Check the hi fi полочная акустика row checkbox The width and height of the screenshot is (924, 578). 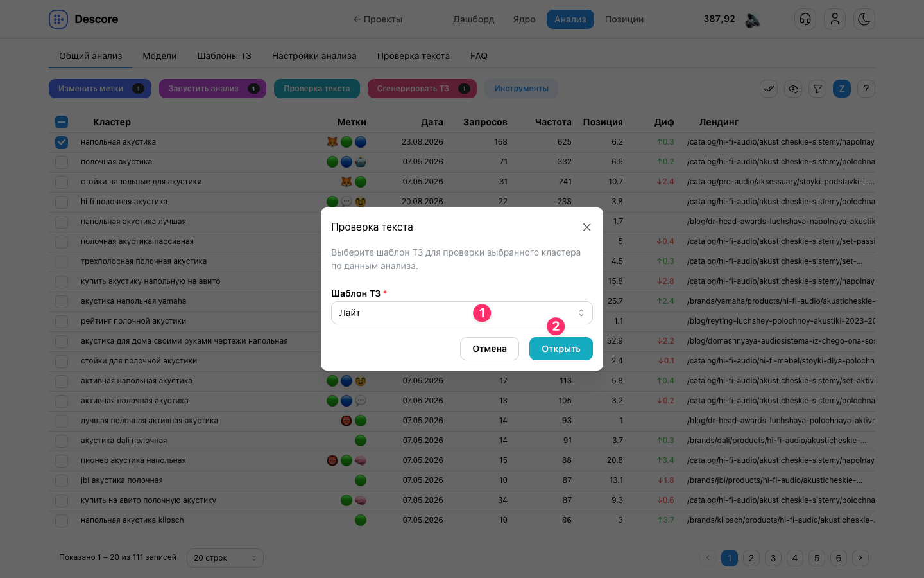[62, 202]
